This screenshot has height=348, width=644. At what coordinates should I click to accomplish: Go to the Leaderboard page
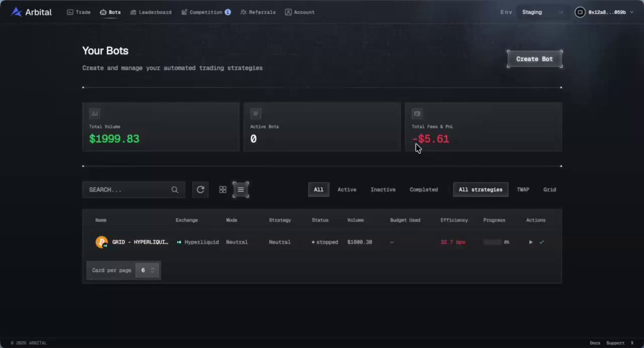click(x=151, y=12)
